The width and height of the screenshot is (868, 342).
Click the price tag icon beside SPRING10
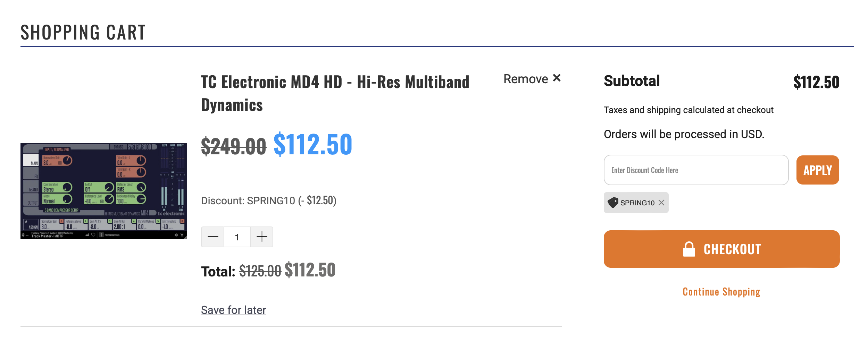click(x=613, y=203)
